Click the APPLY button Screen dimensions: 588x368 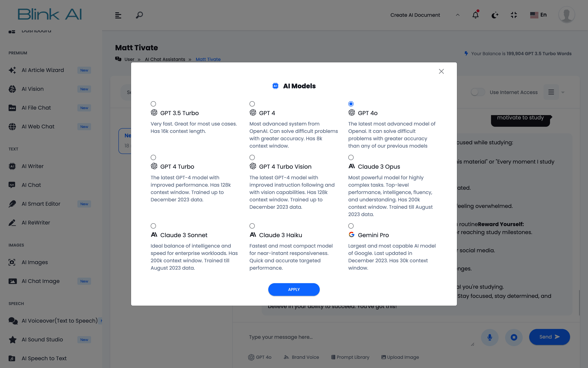294,289
